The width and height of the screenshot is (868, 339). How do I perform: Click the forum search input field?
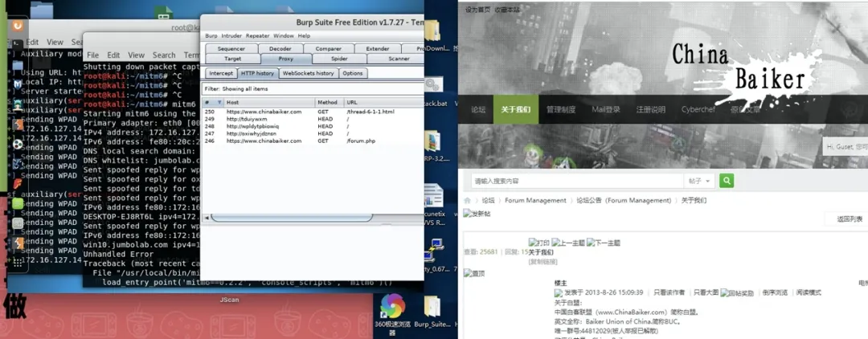click(x=577, y=181)
